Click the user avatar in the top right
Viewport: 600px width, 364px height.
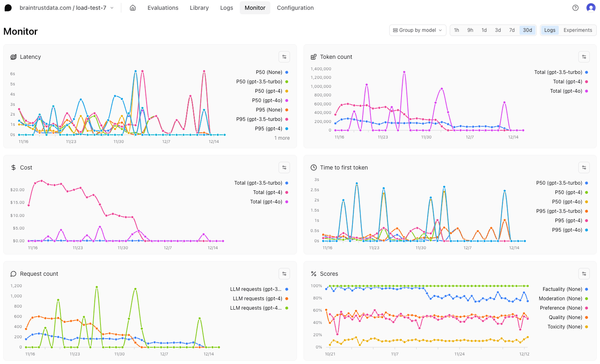coord(591,7)
